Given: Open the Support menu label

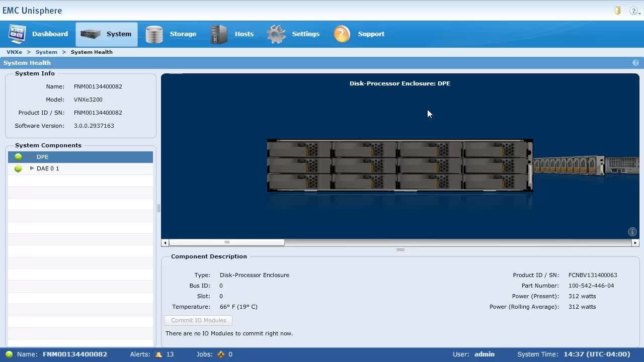Looking at the screenshot, I should (371, 34).
